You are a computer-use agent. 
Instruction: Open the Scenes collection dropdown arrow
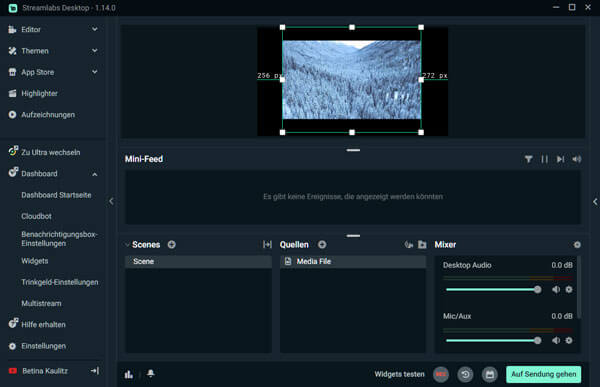coord(127,245)
